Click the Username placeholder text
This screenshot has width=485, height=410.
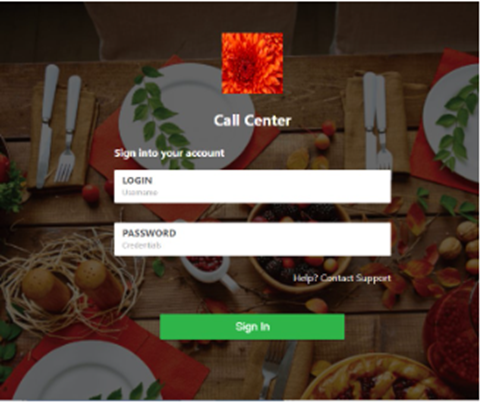(x=141, y=194)
